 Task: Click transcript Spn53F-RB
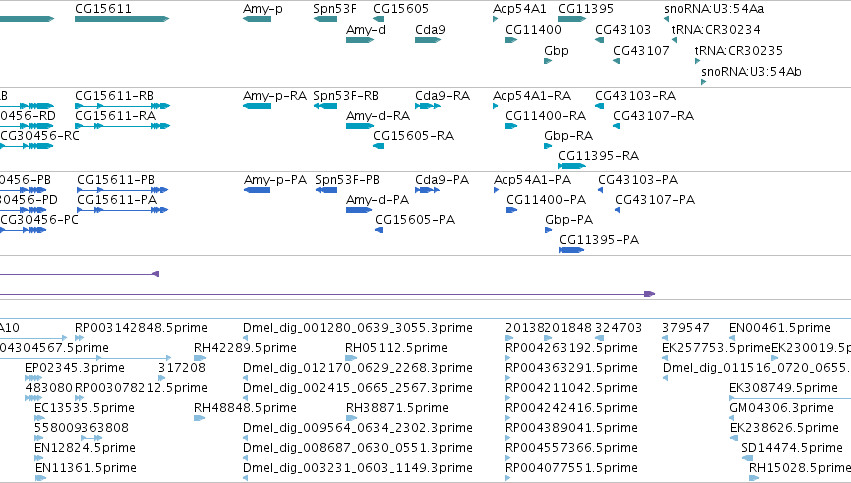(325, 106)
